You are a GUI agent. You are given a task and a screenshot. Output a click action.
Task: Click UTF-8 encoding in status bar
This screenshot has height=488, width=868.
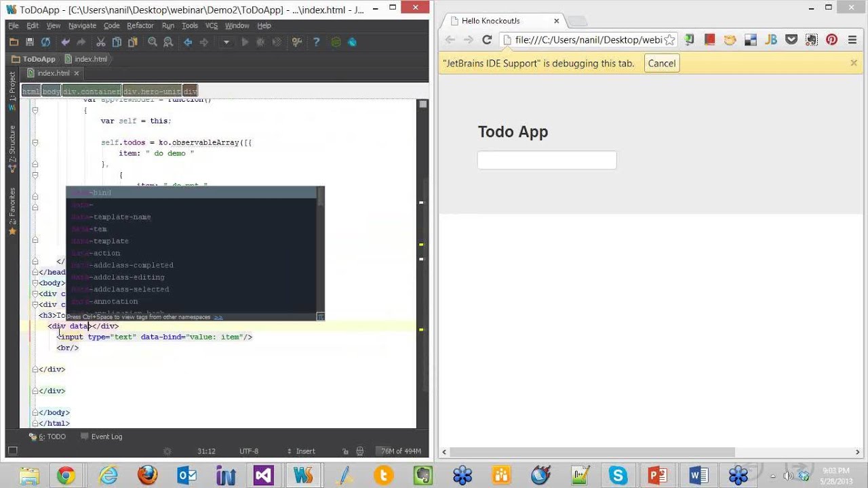pyautogui.click(x=249, y=451)
